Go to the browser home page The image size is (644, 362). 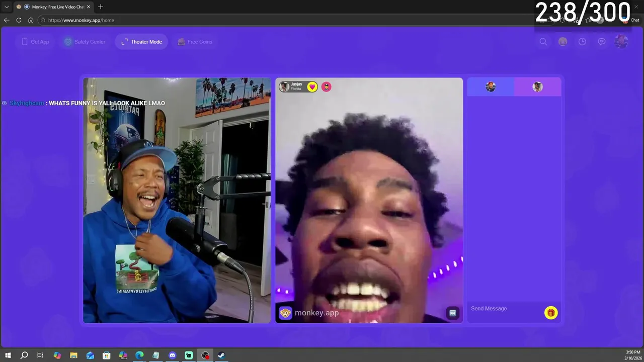[x=31, y=20]
